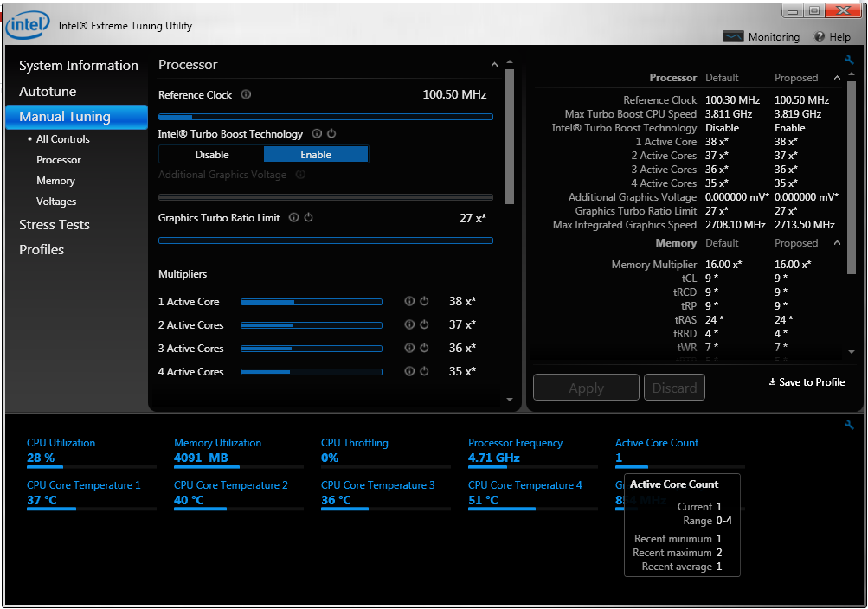Click the 1 Active Core reset power icon

click(424, 301)
